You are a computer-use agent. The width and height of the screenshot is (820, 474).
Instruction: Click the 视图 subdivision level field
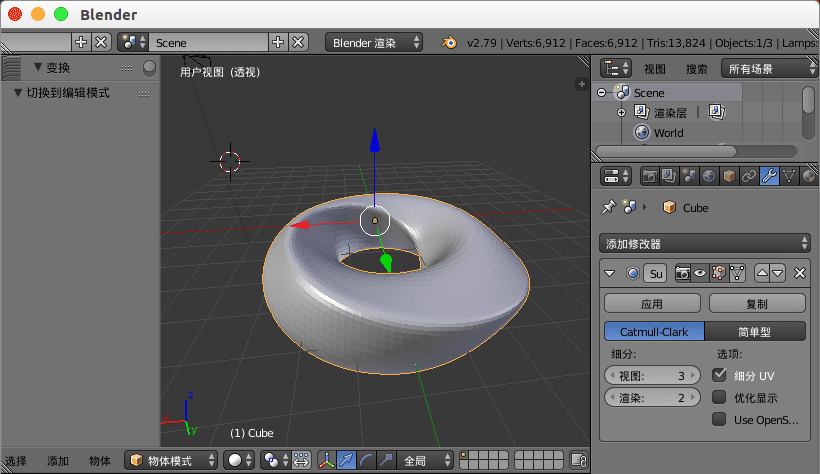coord(653,376)
